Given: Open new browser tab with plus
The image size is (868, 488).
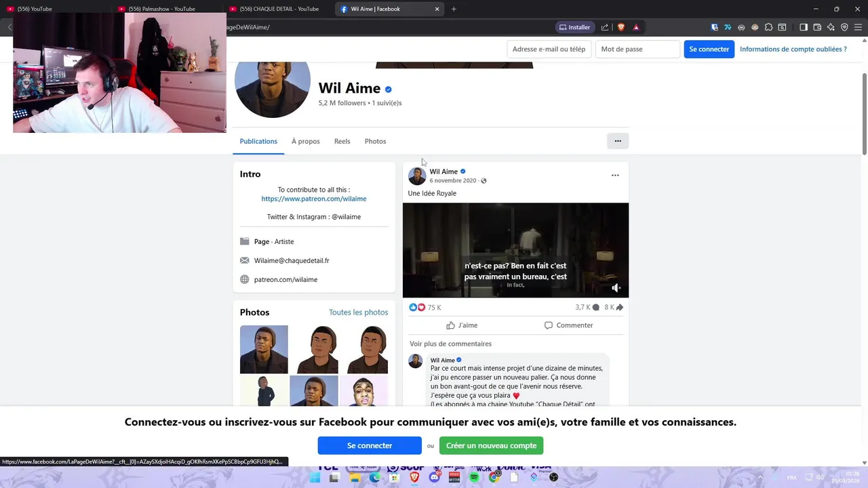Looking at the screenshot, I should 454,9.
